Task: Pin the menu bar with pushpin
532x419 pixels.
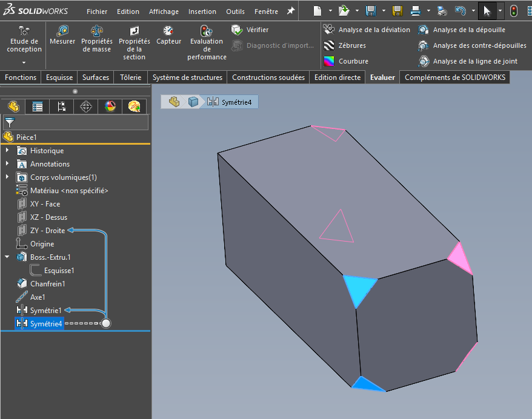Action: tap(291, 11)
